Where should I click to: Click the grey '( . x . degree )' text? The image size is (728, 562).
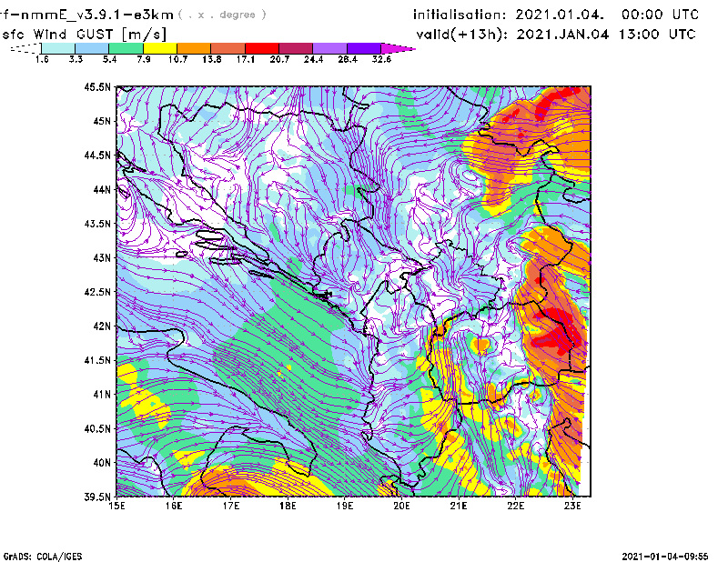coord(222,15)
